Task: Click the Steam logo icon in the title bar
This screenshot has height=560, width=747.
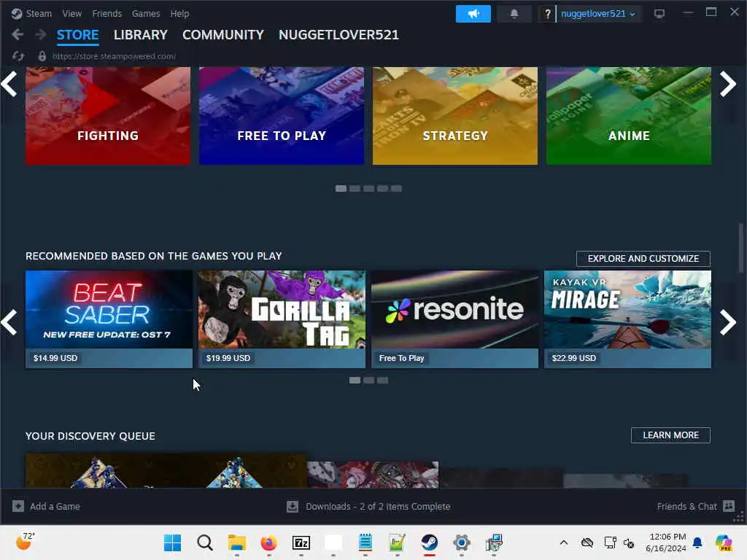Action: click(x=17, y=13)
